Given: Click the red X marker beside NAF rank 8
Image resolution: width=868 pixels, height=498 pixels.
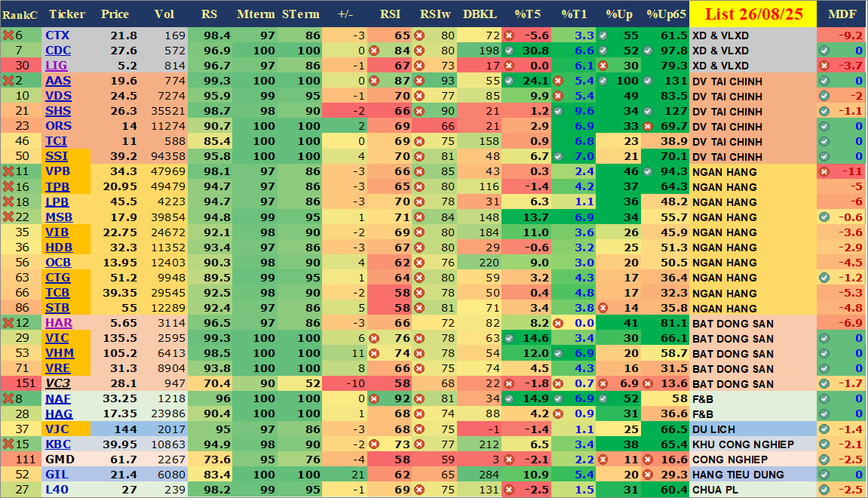Looking at the screenshot, I should pos(8,399).
